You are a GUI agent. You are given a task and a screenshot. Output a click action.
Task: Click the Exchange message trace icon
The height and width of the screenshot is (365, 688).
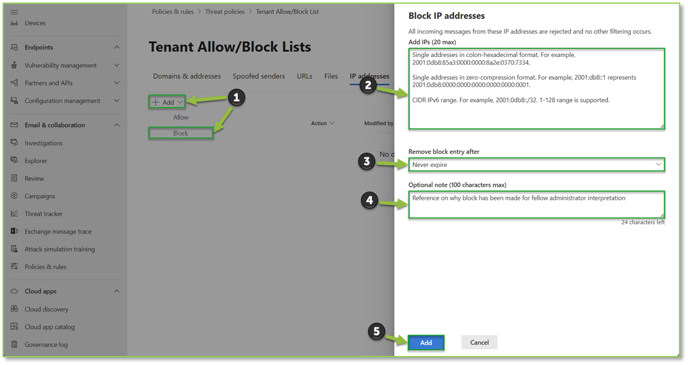14,231
